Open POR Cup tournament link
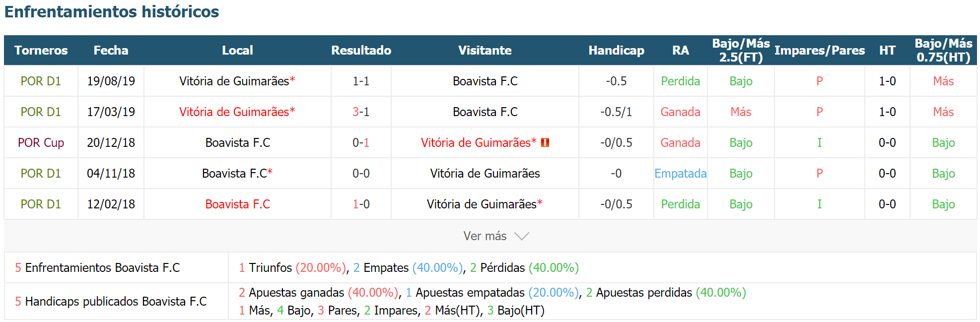This screenshot has height=322, width=980. [x=41, y=143]
